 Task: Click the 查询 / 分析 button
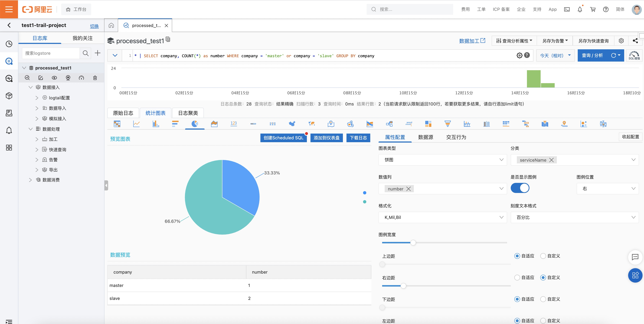[x=592, y=55]
